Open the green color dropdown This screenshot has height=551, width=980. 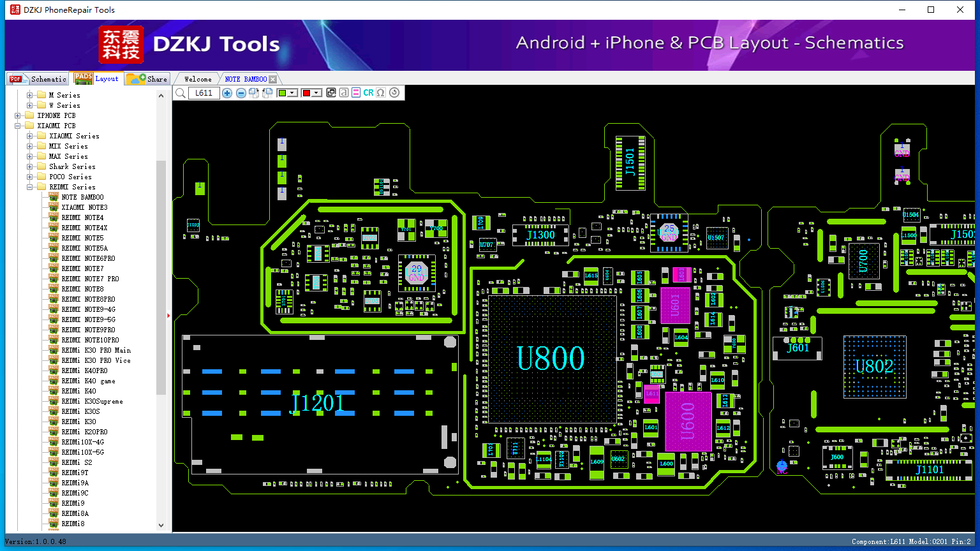pyautogui.click(x=293, y=93)
